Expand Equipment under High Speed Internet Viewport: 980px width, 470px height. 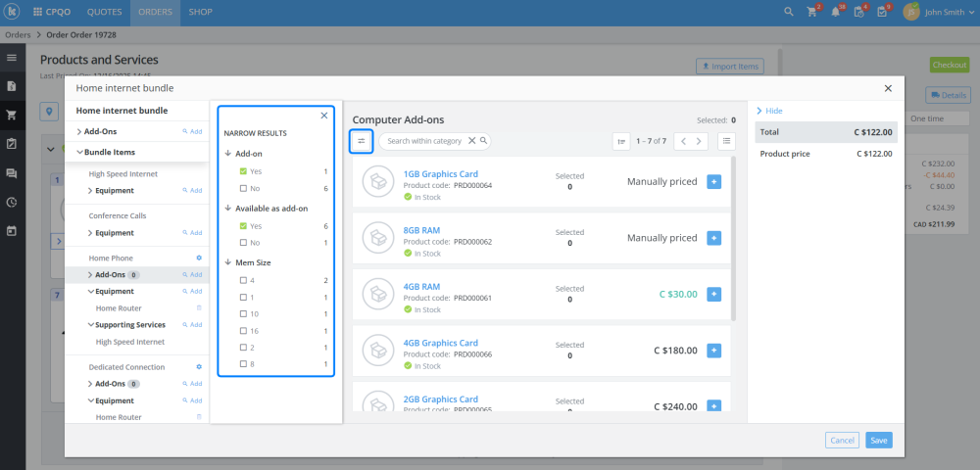(90, 190)
